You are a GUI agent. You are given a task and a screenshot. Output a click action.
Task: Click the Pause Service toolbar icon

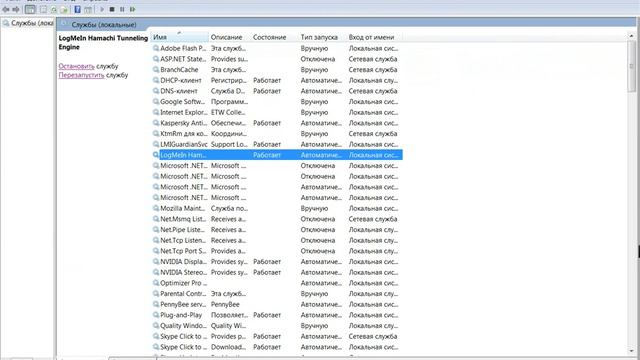[122, 9]
